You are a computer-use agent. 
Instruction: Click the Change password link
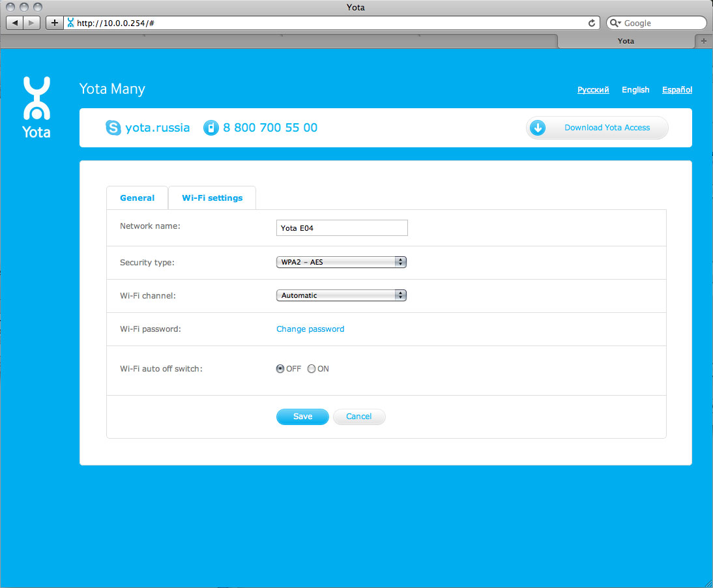311,329
